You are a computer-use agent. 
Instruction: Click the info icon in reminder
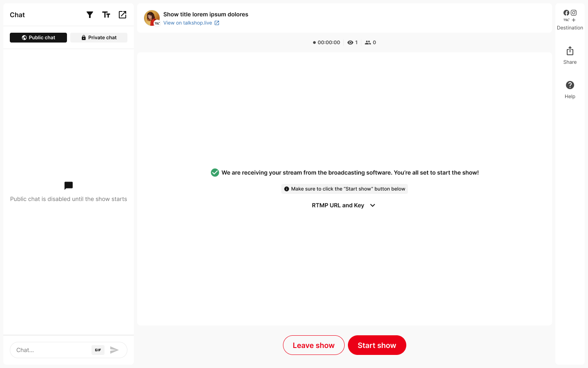[x=287, y=189]
